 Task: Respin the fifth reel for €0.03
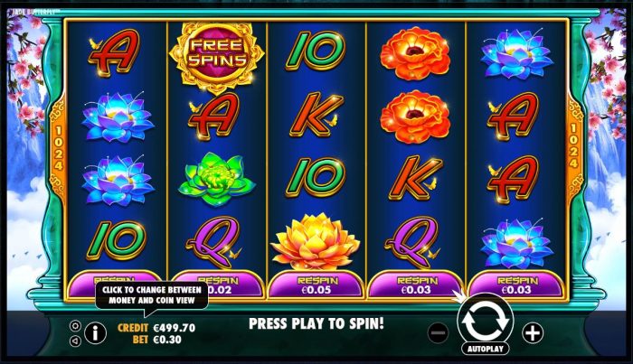(x=516, y=285)
